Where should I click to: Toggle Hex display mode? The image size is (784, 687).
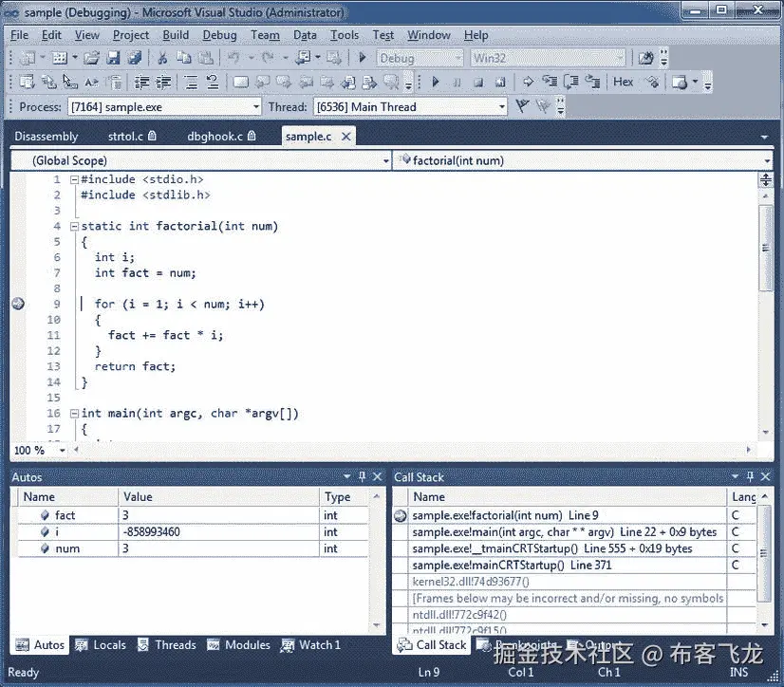[623, 82]
